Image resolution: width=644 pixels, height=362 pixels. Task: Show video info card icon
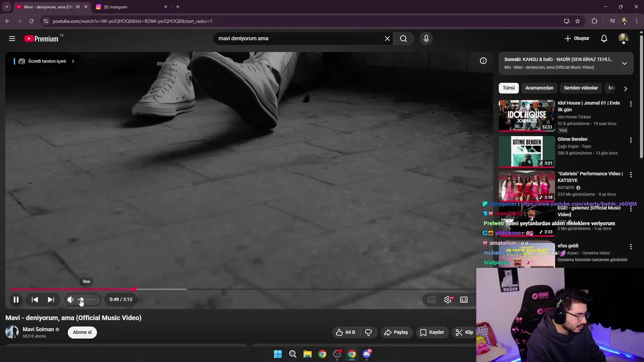(x=483, y=61)
